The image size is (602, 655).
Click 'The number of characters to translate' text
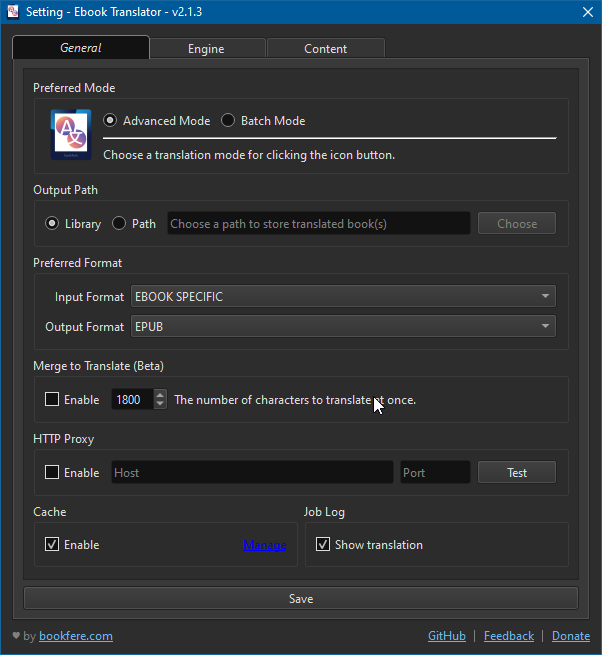click(295, 400)
